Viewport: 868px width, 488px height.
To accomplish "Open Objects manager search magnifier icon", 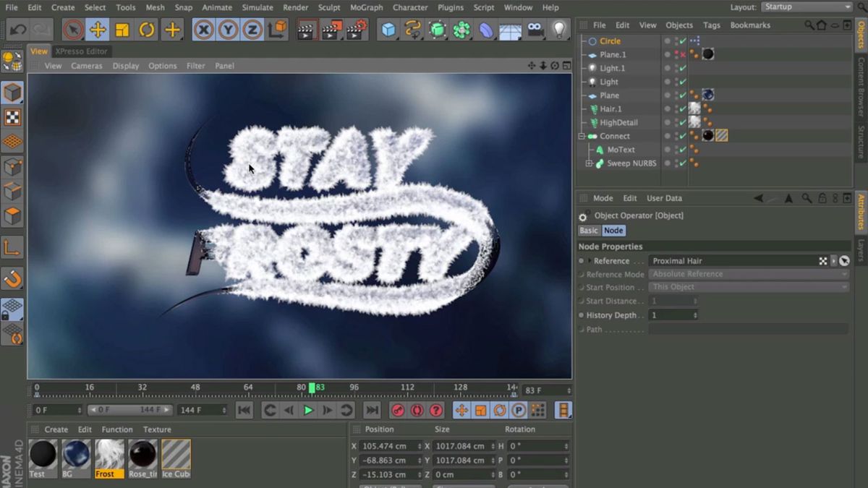I will pos(809,25).
